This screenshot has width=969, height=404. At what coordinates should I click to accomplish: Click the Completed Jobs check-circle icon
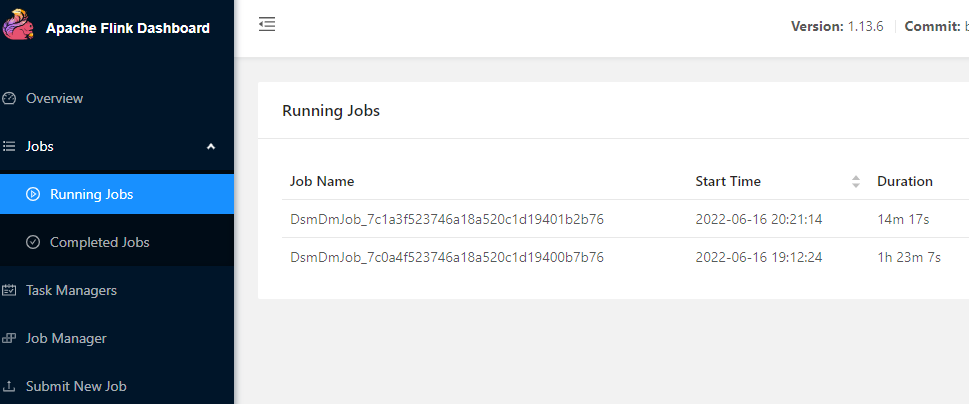33,242
